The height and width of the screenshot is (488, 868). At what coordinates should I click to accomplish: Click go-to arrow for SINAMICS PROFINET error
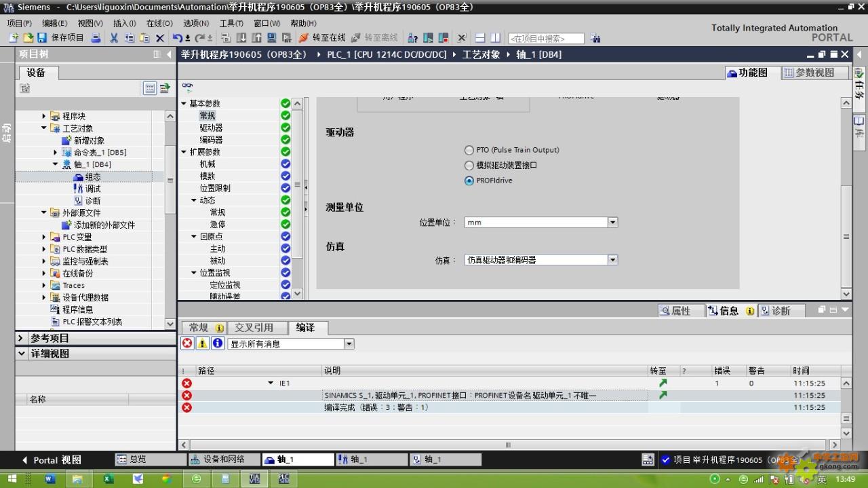coord(663,395)
